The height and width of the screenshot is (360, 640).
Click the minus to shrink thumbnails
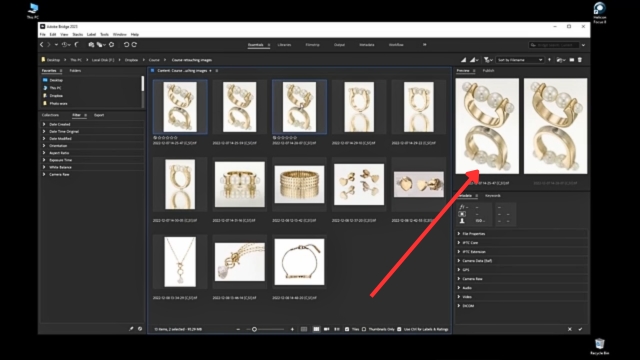(x=238, y=329)
